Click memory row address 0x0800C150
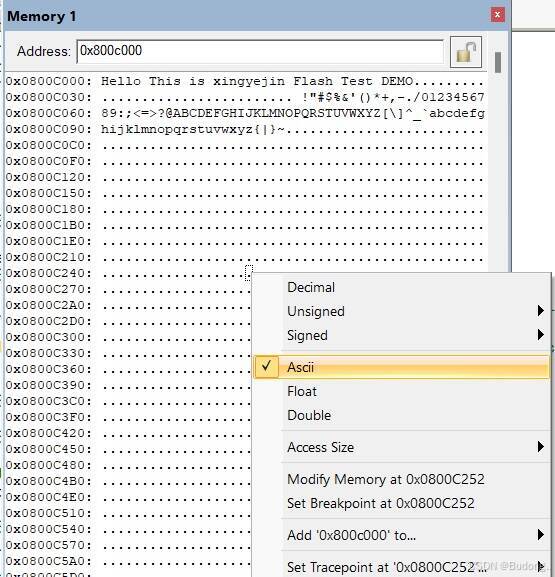Image resolution: width=555 pixels, height=577 pixels. [x=48, y=193]
